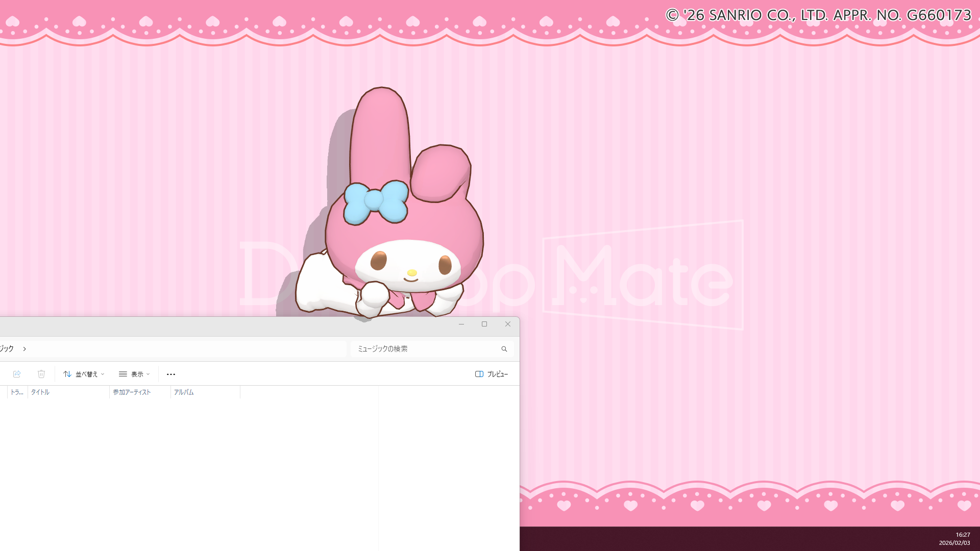Image resolution: width=980 pixels, height=551 pixels.
Task: Open the See more (…) toolbar menu
Action: pos(170,374)
